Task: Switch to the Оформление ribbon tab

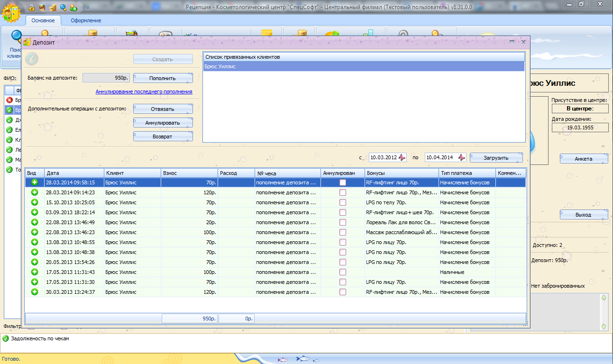Action: [x=86, y=20]
